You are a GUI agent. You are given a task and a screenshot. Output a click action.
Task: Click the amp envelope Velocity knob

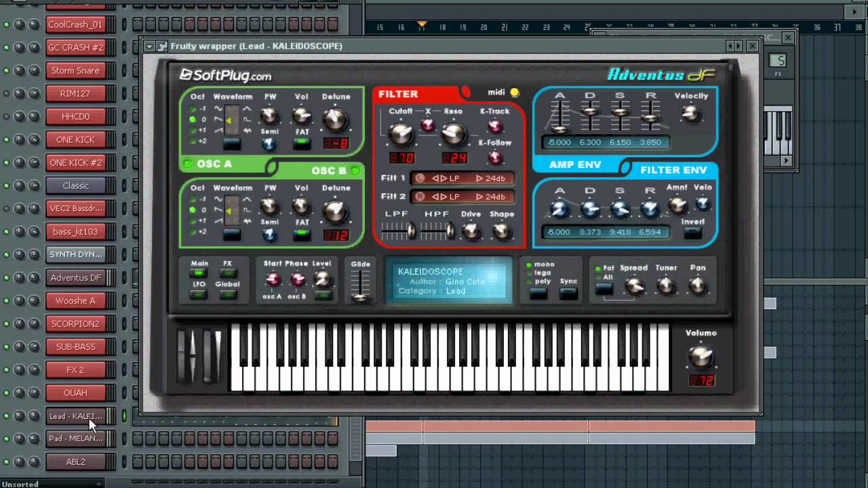pos(691,114)
